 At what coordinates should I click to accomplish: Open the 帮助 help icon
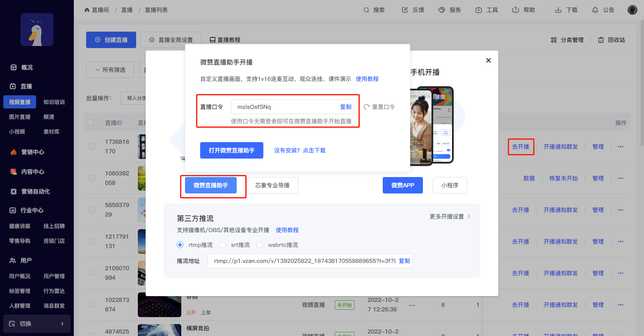coord(516,10)
